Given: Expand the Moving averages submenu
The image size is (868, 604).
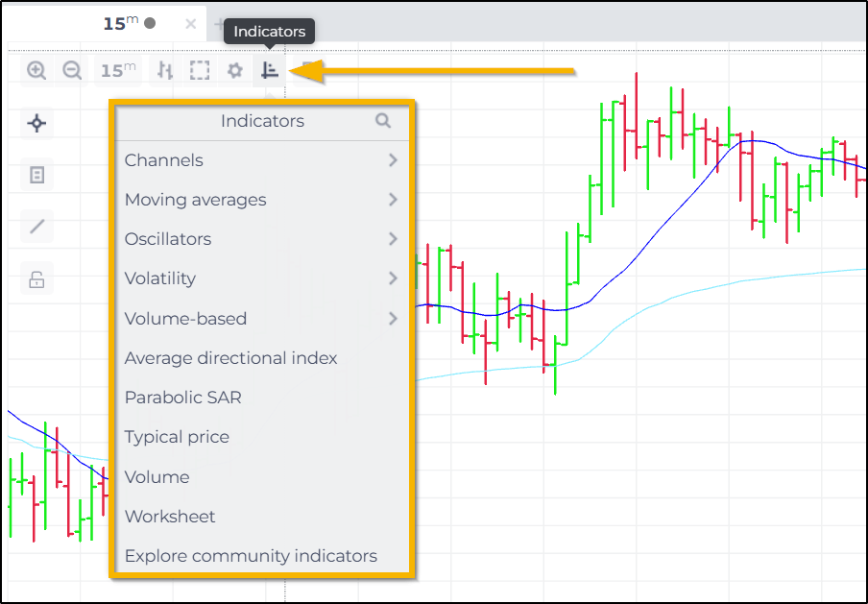Looking at the screenshot, I should coord(262,200).
